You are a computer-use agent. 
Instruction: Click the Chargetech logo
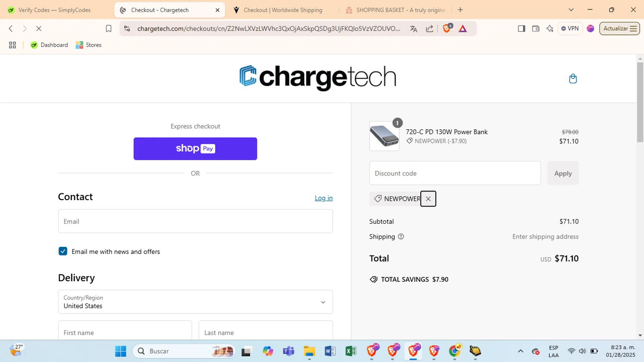click(318, 78)
